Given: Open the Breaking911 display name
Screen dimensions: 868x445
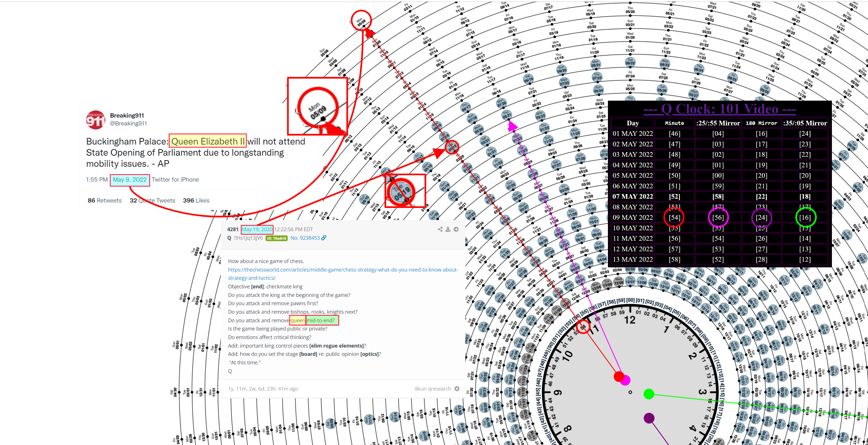Looking at the screenshot, I should click(127, 115).
